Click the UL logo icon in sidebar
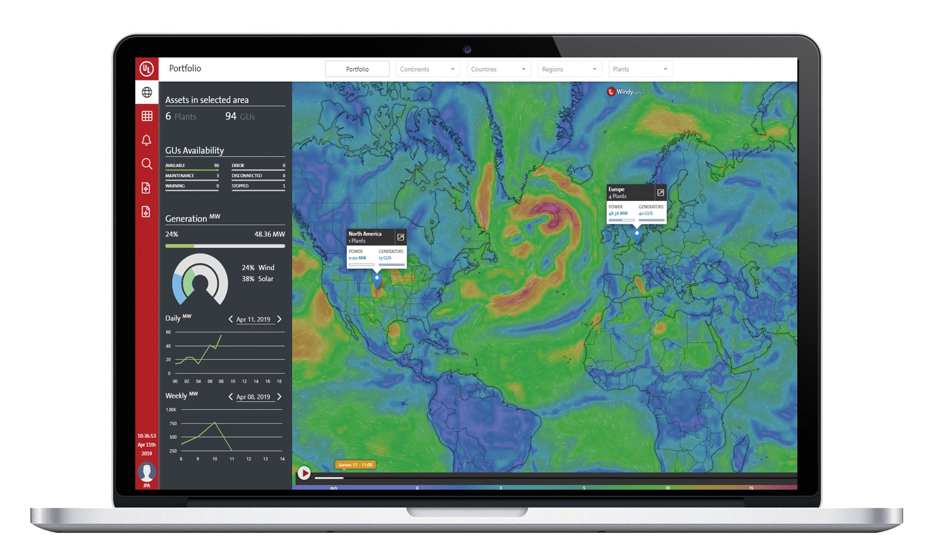The width and height of the screenshot is (934, 560). click(145, 69)
